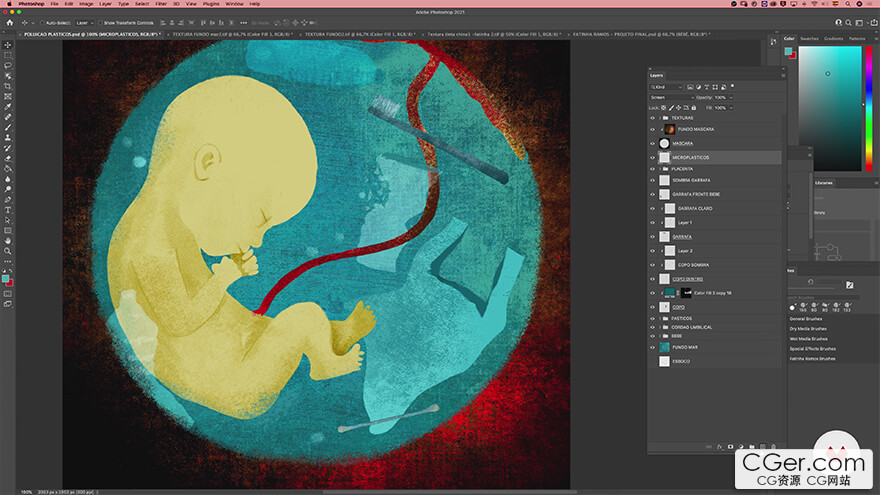Screen dimensions: 880x495
Task: Switch to TEXTURA FUNDO mar2.tif document tab
Action: [x=232, y=34]
